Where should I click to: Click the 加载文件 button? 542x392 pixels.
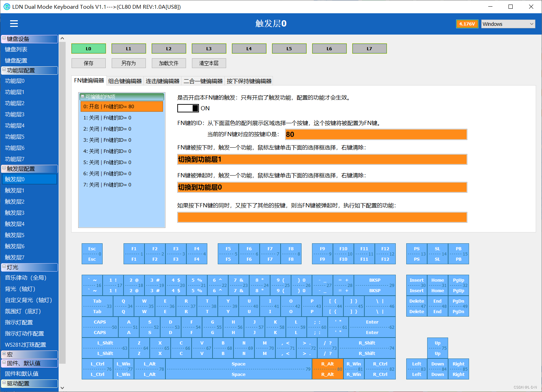[169, 63]
